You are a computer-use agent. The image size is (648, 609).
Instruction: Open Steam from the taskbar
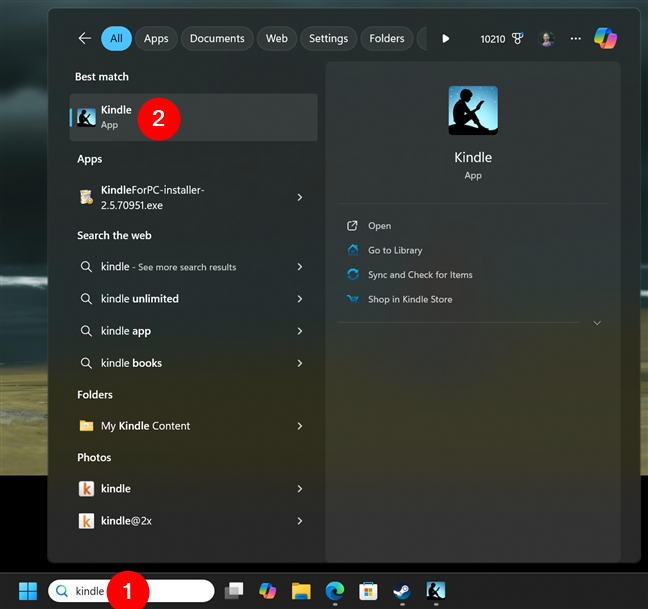(x=402, y=591)
